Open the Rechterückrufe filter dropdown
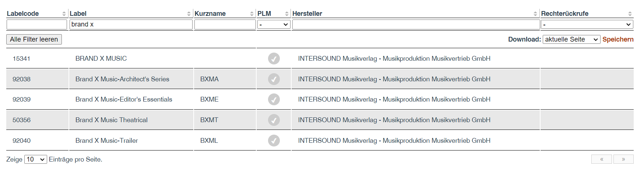Image resolution: width=644 pixels, height=170 pixels. coord(587,24)
